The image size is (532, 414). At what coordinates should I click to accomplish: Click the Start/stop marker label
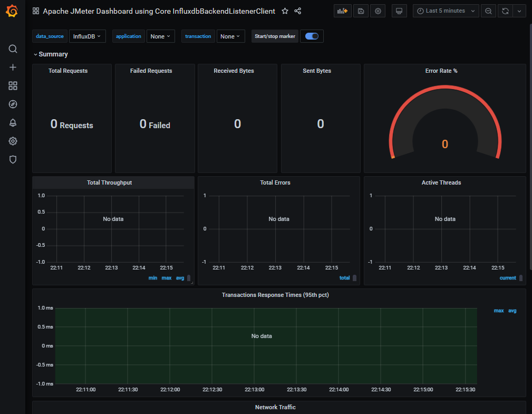coord(275,36)
